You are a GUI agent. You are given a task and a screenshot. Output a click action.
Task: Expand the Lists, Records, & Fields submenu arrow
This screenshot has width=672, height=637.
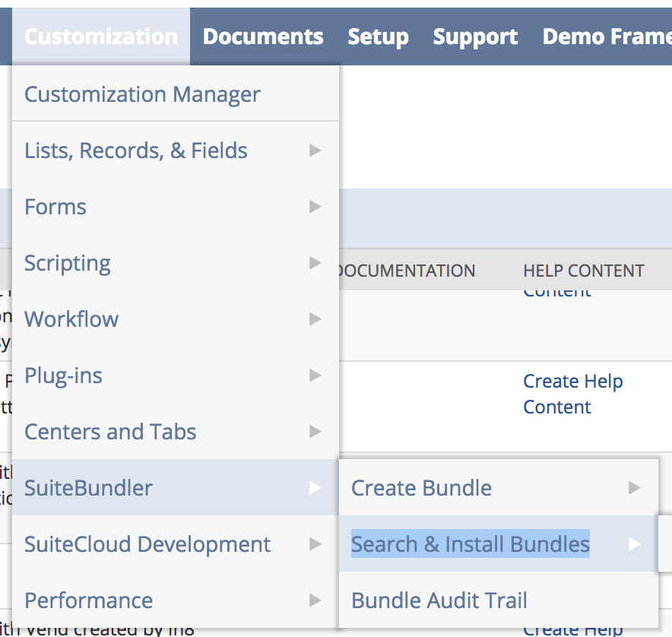[x=315, y=151]
